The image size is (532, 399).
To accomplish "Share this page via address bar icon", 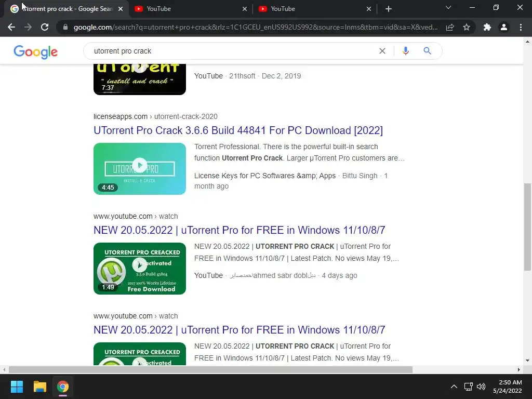I will click(x=450, y=27).
